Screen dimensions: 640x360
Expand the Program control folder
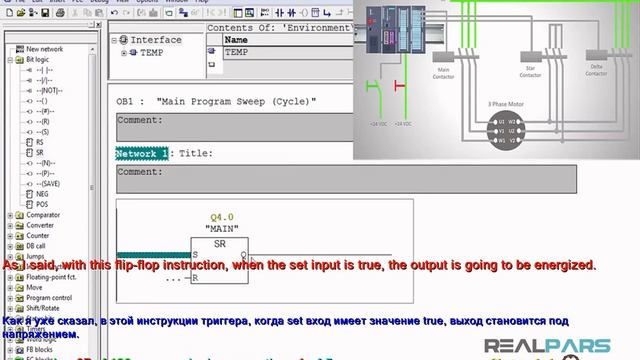10,298
